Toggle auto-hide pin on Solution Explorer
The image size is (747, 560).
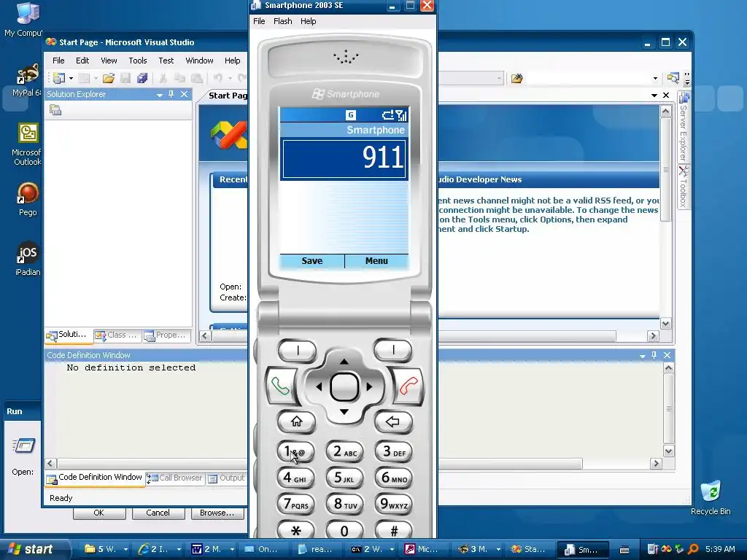click(x=171, y=94)
